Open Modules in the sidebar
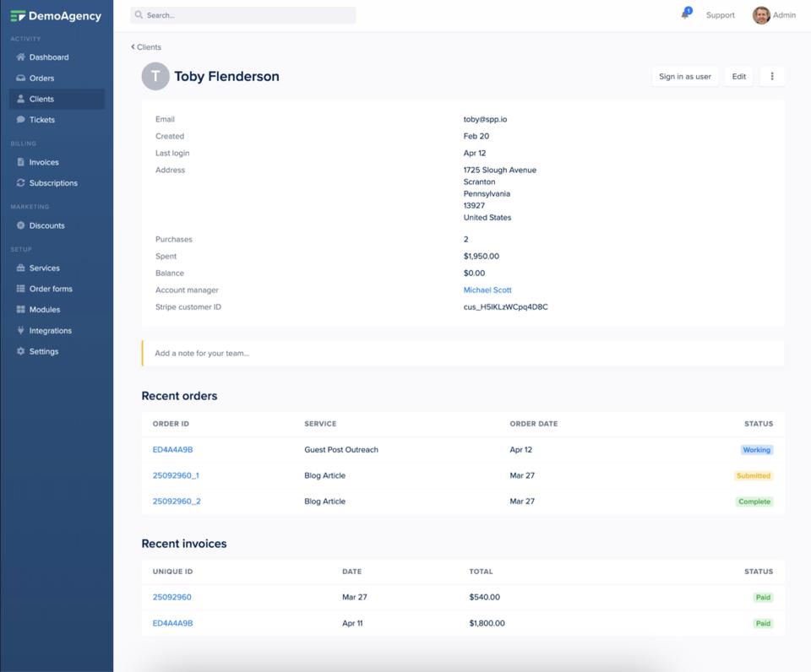 [x=45, y=309]
